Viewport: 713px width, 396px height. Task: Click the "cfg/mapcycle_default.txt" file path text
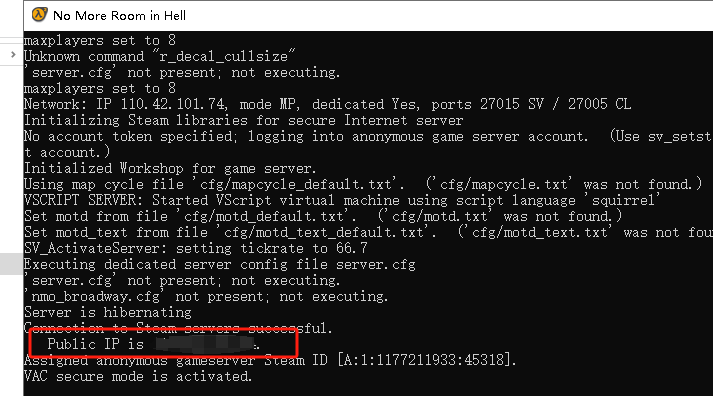tap(296, 185)
